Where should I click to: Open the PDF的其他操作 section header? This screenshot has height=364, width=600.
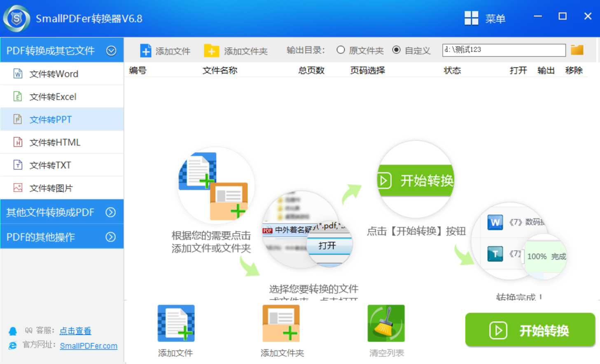click(62, 236)
